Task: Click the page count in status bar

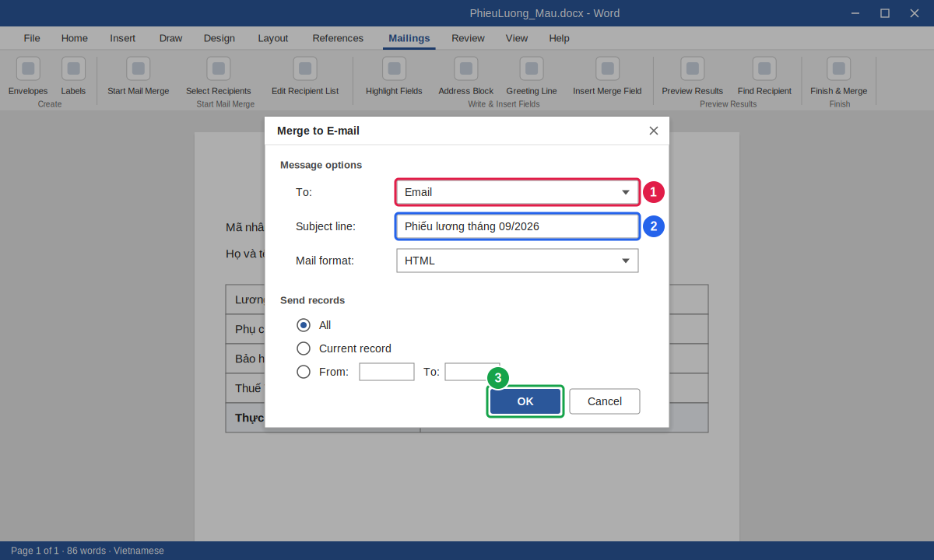Action: [35, 551]
